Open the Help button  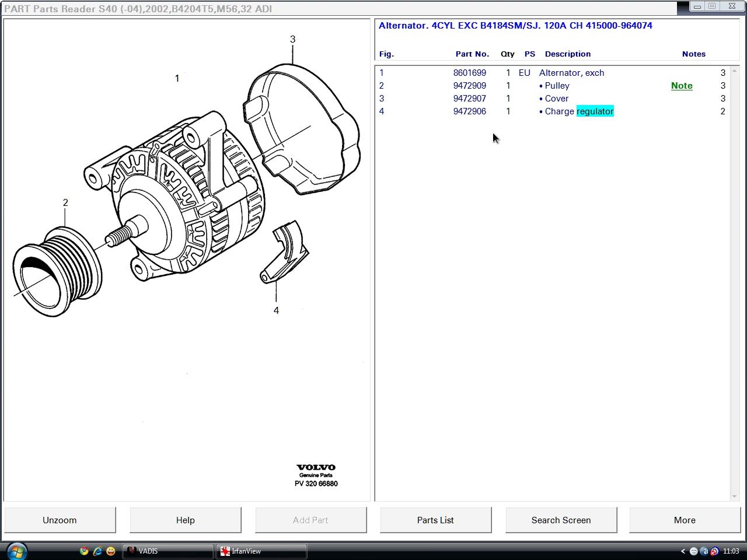pyautogui.click(x=185, y=520)
